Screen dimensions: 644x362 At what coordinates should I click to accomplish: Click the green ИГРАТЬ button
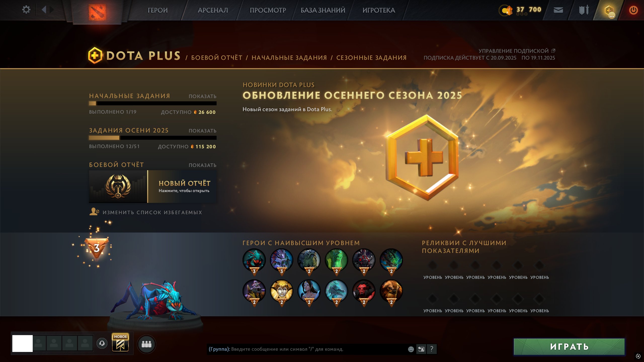point(569,347)
